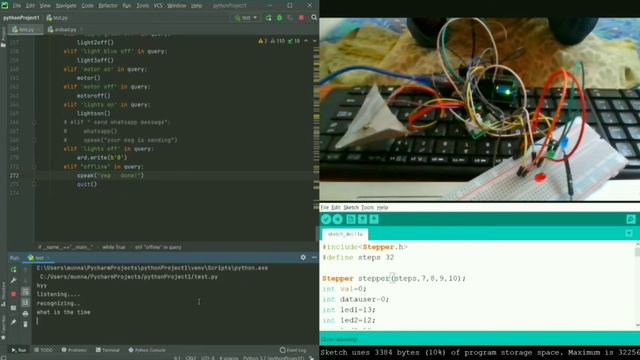Click Arduino Upload arrow icon
The height and width of the screenshot is (360, 640).
[x=338, y=219]
